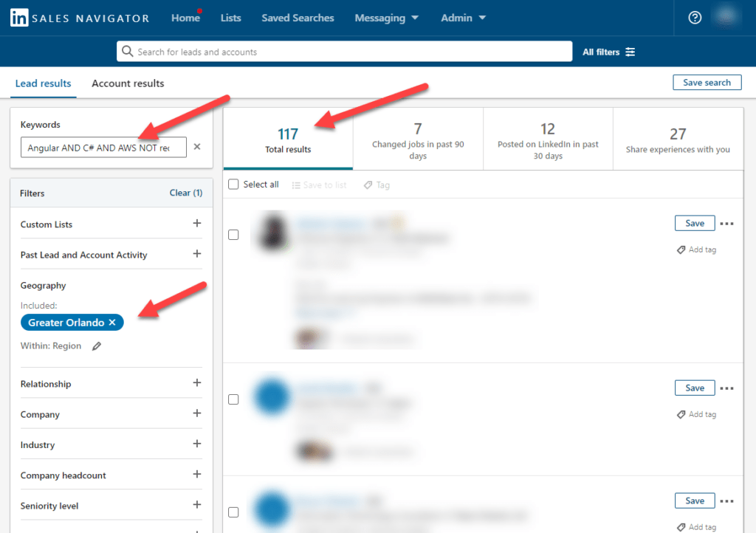
Task: Click into the leads and accounts search box
Action: coord(344,51)
